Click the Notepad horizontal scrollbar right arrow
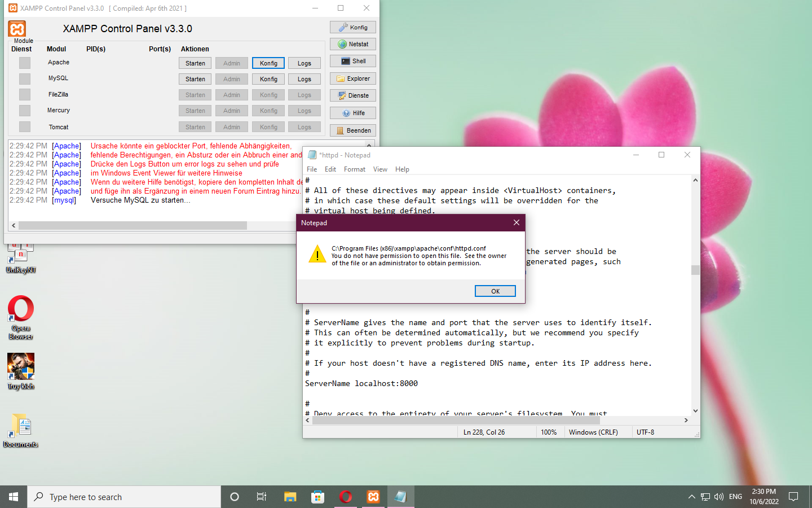Viewport: 812px width, 508px height. point(686,420)
